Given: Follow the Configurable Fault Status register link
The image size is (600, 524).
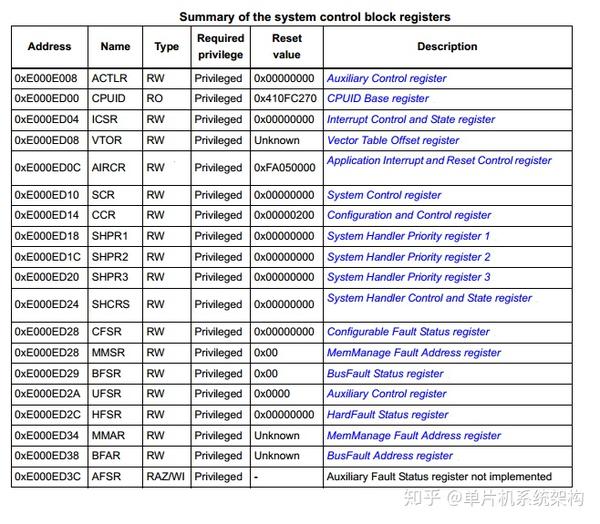Looking at the screenshot, I should pyautogui.click(x=408, y=332).
